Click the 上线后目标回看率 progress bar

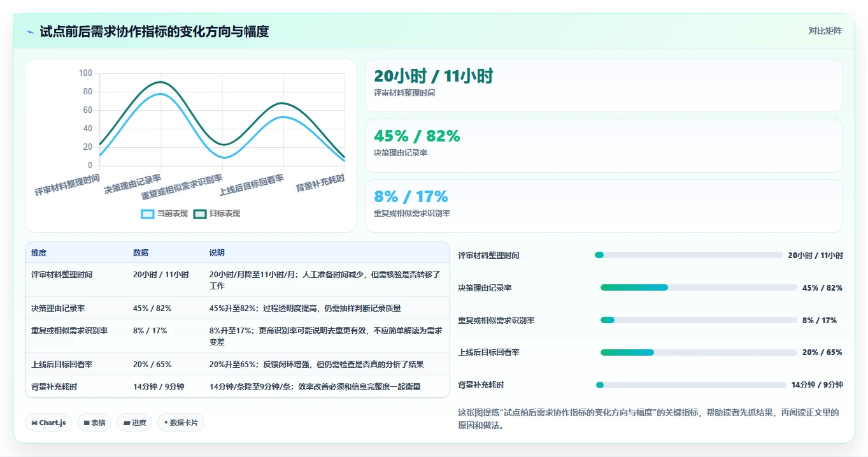(x=699, y=352)
